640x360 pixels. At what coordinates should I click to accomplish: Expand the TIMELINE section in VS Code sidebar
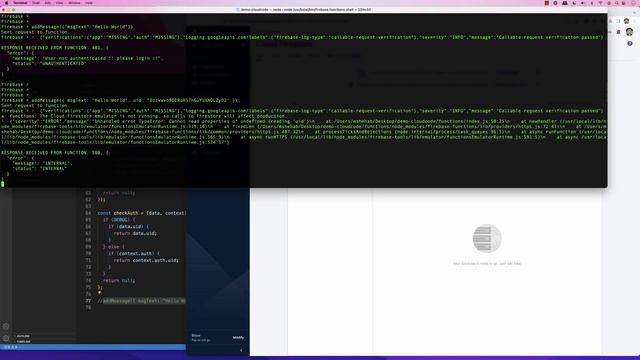click(24, 341)
